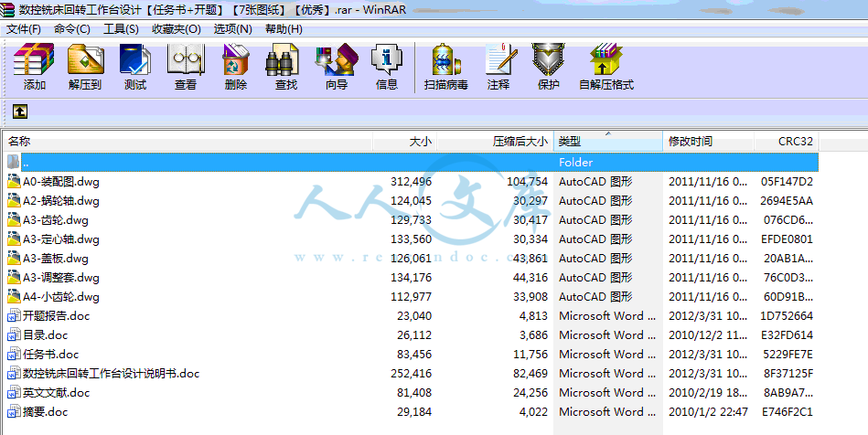The height and width of the screenshot is (435, 868).
Task: Select the file name A3-盖板.dwg
Action: tap(56, 258)
